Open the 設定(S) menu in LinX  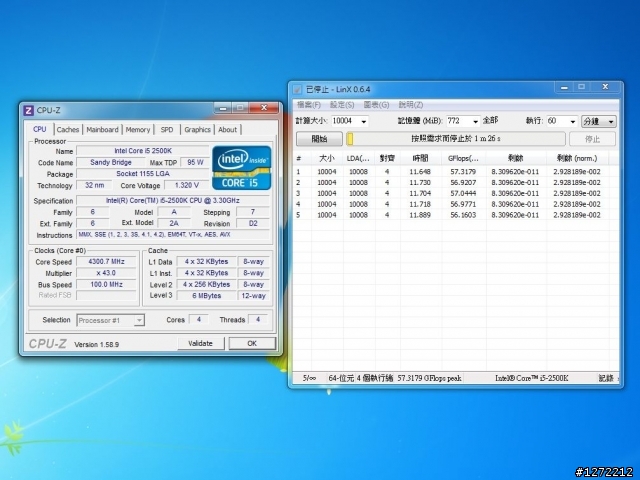(342, 105)
